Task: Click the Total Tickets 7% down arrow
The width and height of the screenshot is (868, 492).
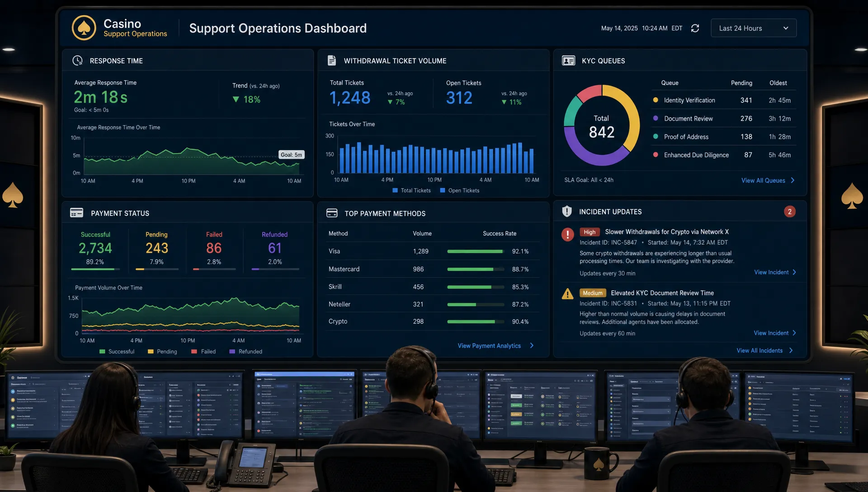Action: (390, 102)
